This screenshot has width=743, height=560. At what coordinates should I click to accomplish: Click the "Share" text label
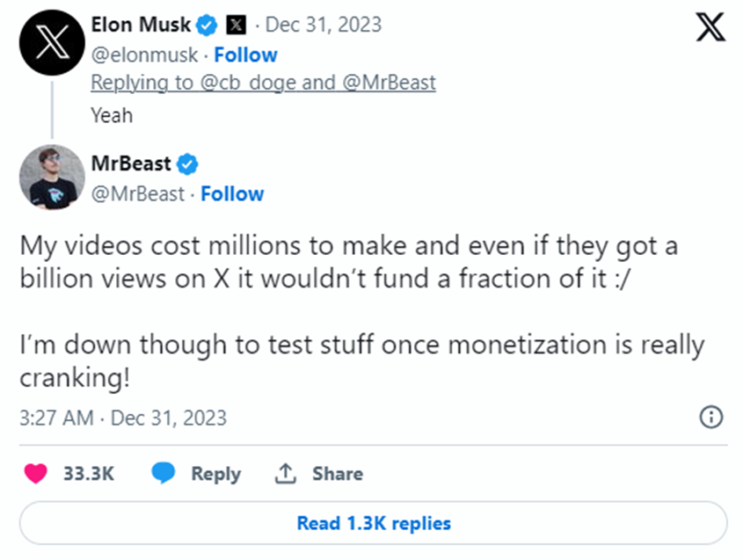point(337,474)
